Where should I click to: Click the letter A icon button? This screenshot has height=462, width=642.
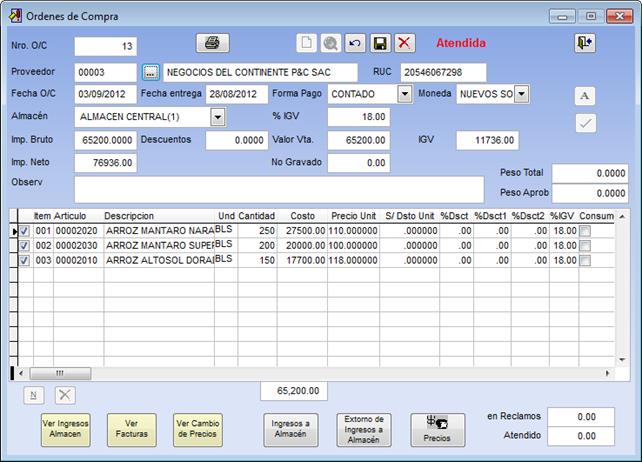(585, 96)
